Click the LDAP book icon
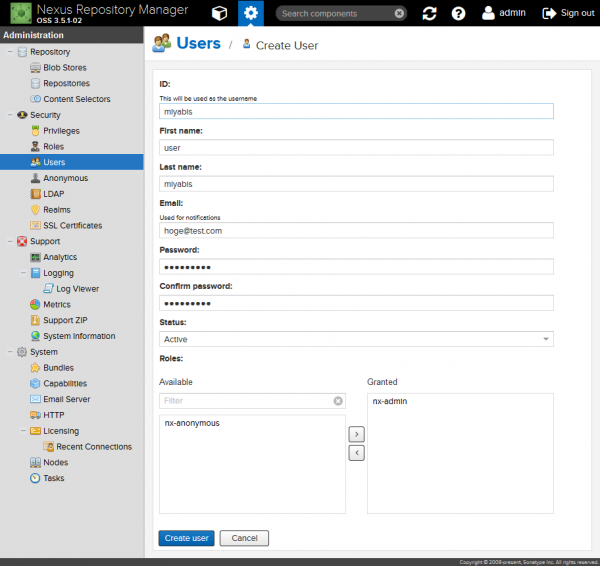The width and height of the screenshot is (600, 566). (35, 194)
